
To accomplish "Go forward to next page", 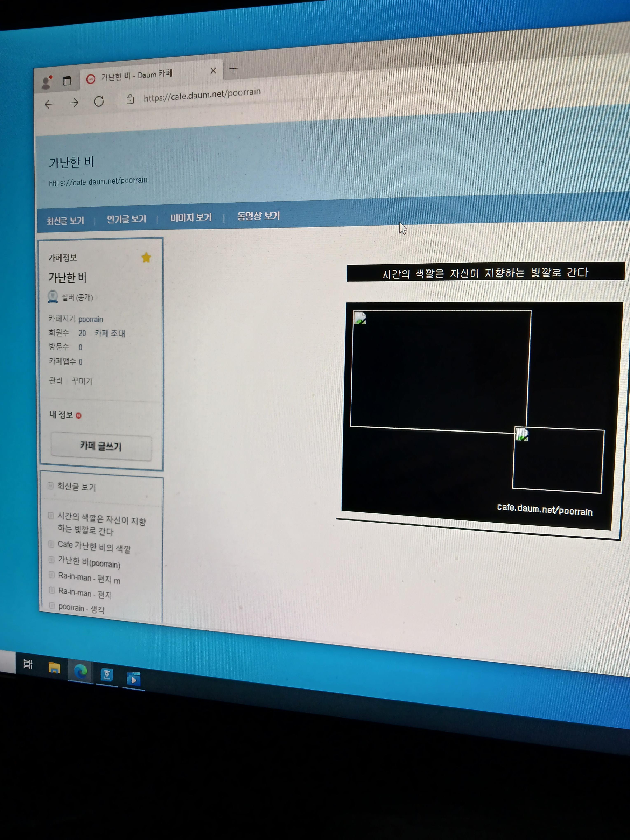I will (x=74, y=103).
